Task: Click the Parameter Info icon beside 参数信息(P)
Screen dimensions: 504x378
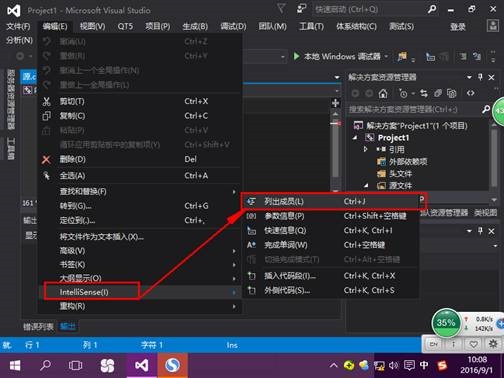Action: pyautogui.click(x=251, y=216)
